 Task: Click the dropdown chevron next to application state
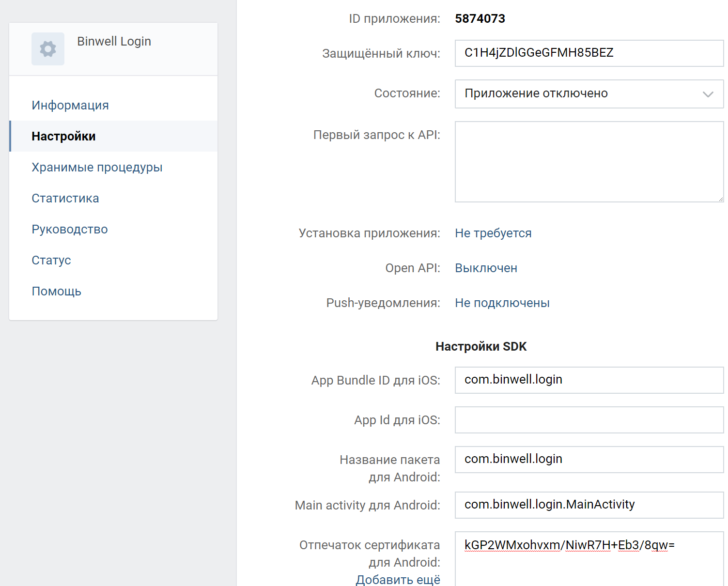(x=708, y=93)
